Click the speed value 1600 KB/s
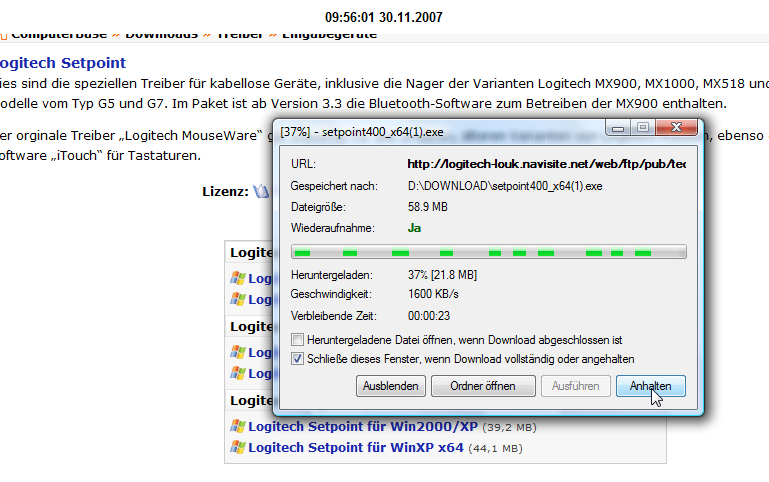The image size is (769, 482). tap(433, 294)
